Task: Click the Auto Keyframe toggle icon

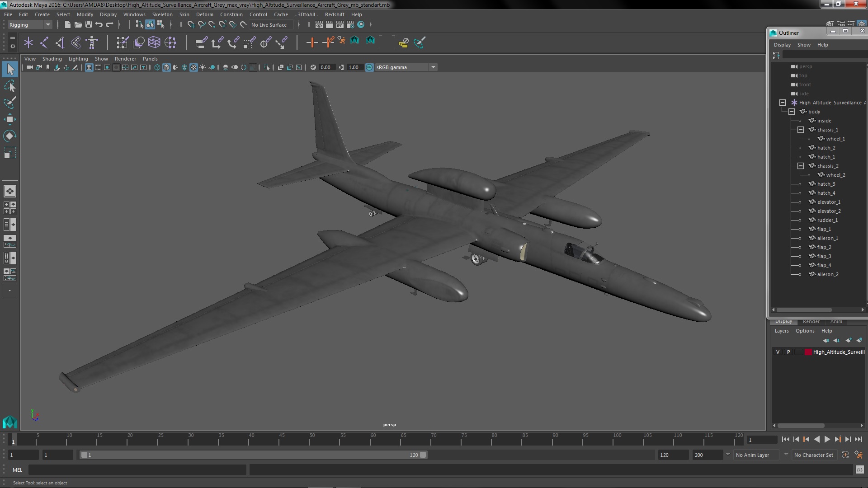Action: point(845,455)
